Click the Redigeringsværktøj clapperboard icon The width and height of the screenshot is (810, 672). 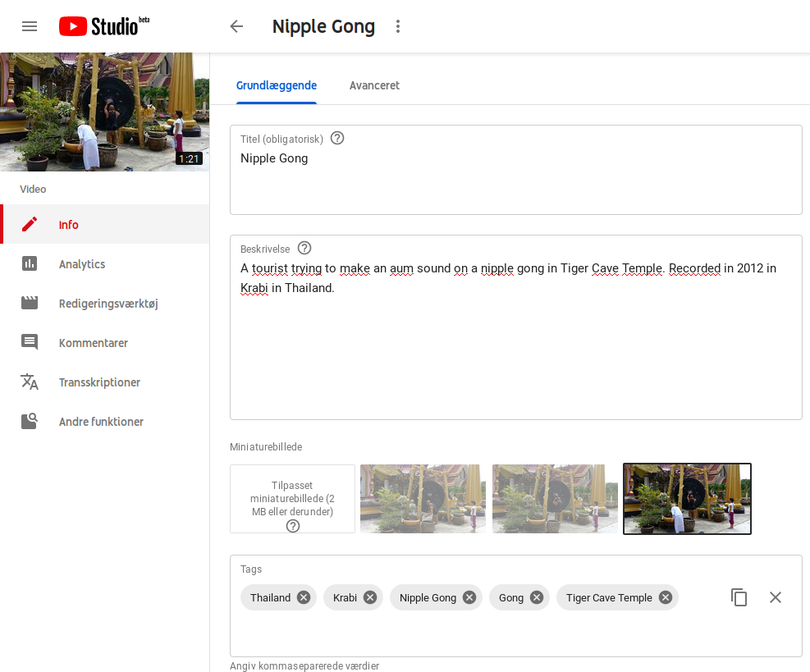tap(30, 303)
